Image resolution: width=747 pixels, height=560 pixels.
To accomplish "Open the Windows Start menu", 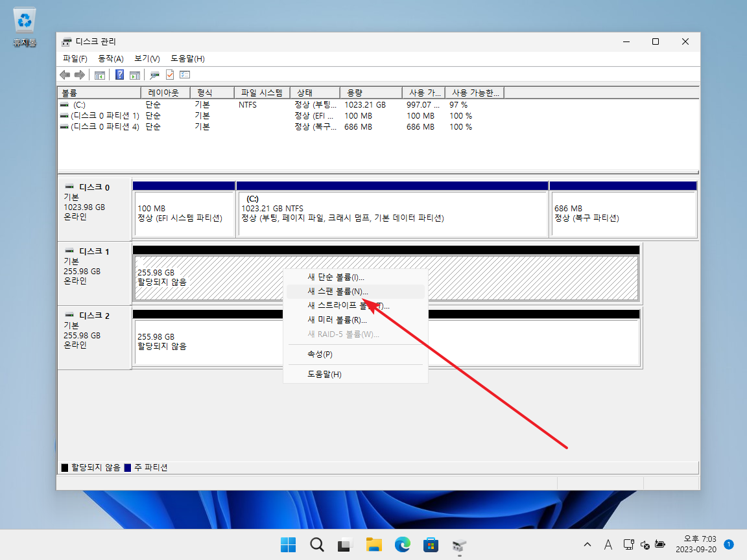I will click(x=288, y=544).
